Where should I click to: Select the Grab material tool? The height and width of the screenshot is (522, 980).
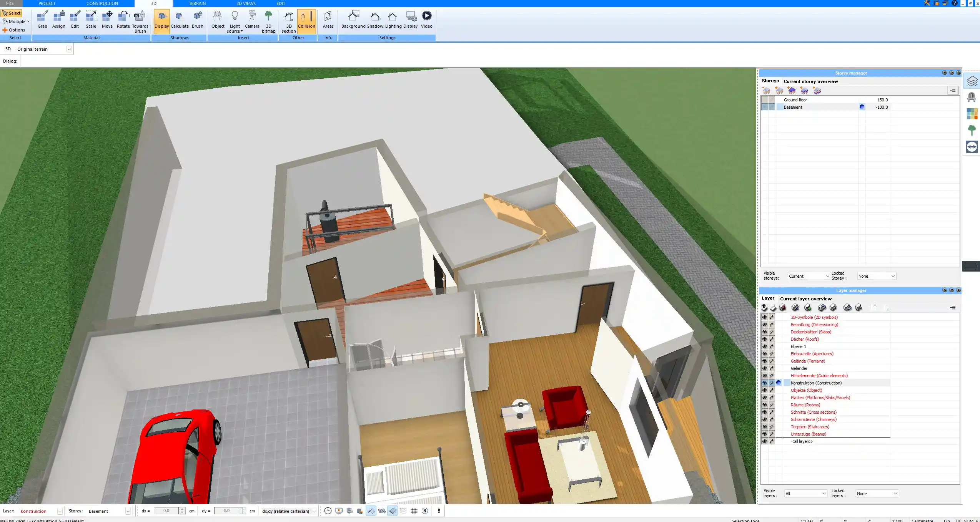42,20
